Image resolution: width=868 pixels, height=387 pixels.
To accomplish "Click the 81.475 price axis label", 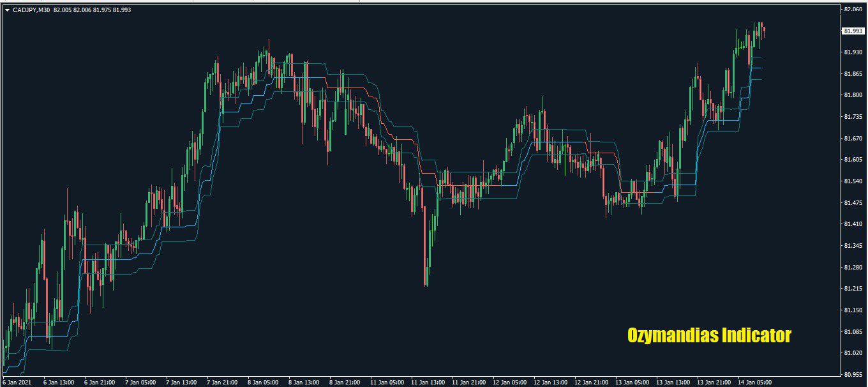I will [853, 203].
